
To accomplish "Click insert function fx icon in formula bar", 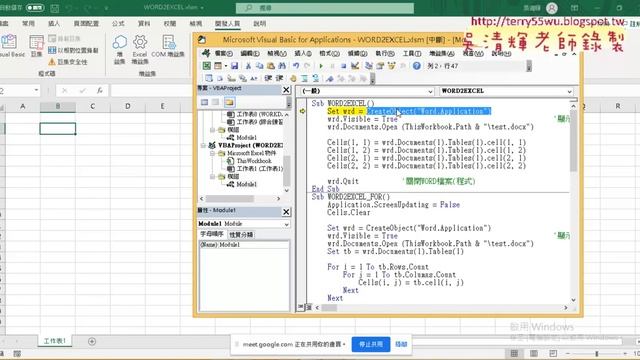I will coord(99,91).
